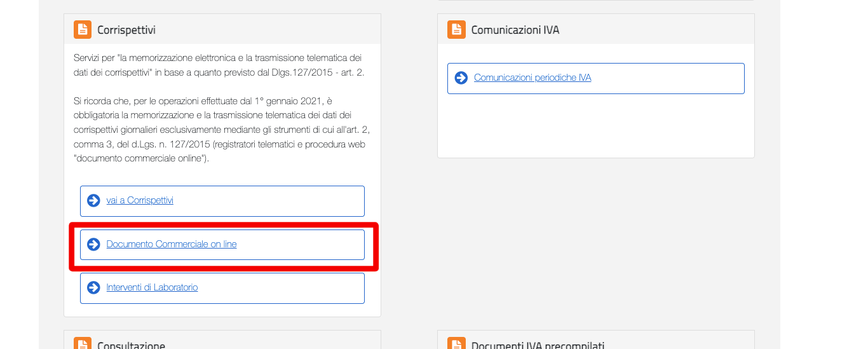Click the Documenti IVA precompilati heading
Image resolution: width=868 pixels, height=349 pixels.
click(538, 345)
